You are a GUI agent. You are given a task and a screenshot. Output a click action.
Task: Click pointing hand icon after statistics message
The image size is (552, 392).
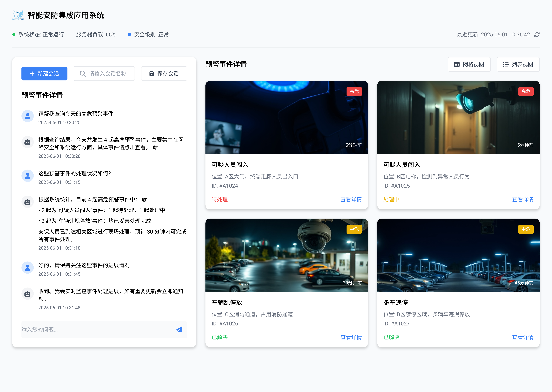(x=145, y=200)
